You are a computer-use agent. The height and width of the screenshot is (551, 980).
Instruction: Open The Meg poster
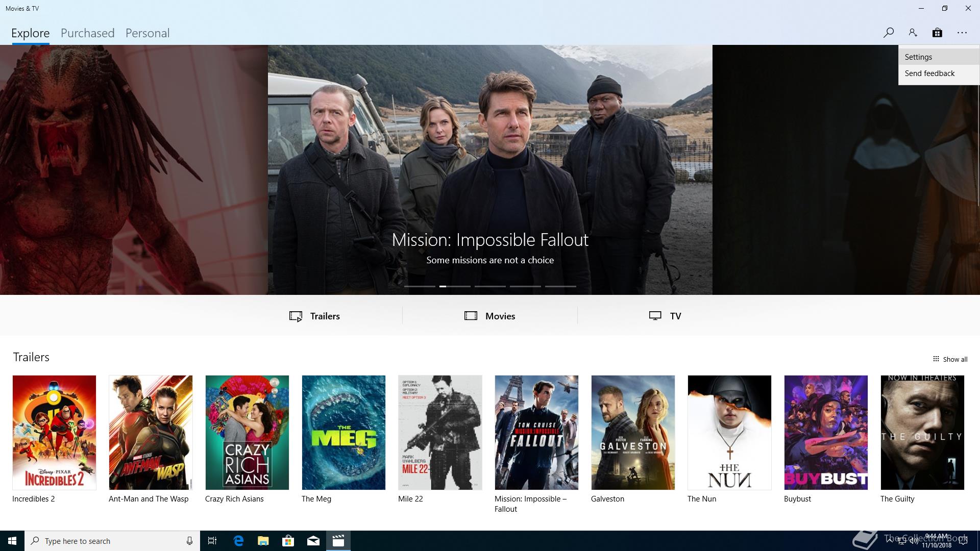coord(344,433)
